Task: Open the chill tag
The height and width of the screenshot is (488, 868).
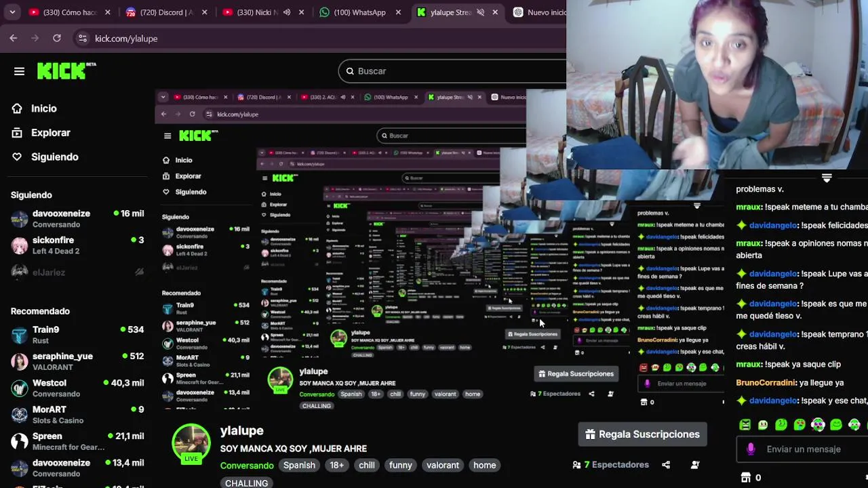Action: pyautogui.click(x=367, y=466)
